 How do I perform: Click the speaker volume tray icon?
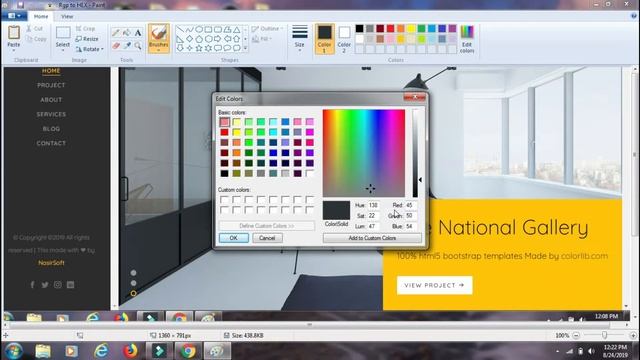point(591,351)
